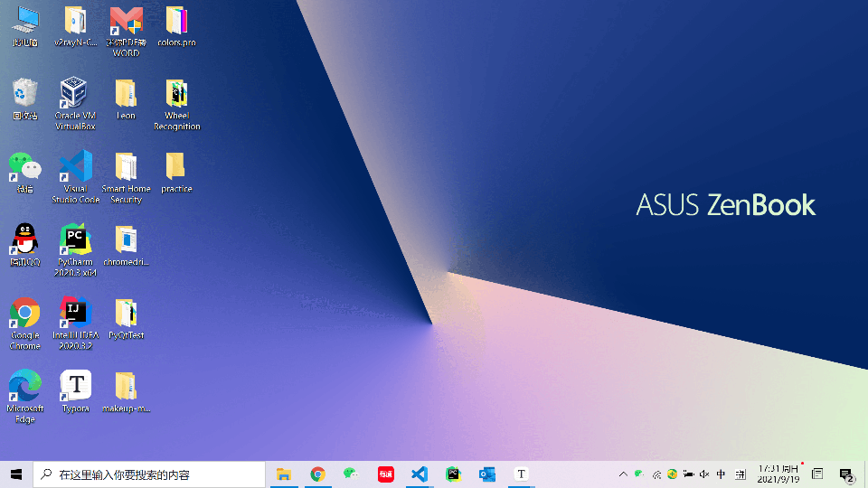This screenshot has width=868, height=488.
Task: Open the muted volume tray icon
Action: point(704,474)
